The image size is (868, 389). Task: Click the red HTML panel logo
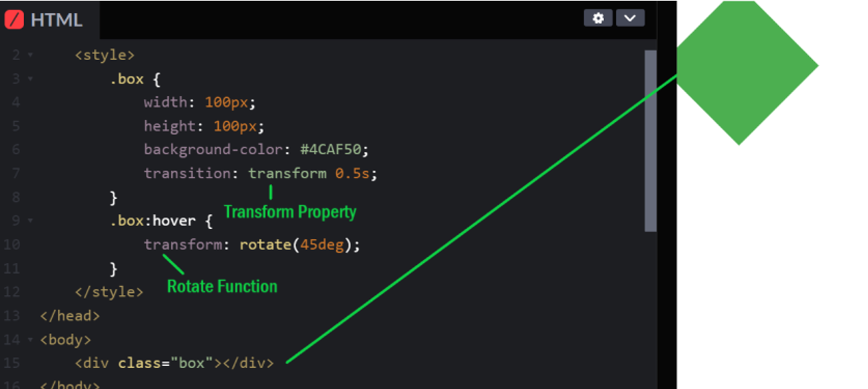click(x=13, y=19)
